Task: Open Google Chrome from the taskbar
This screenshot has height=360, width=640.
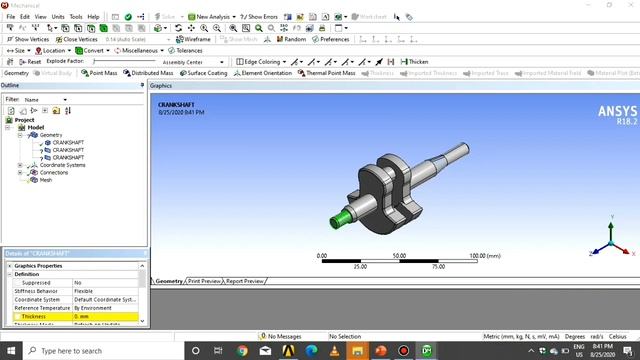Action: (242, 351)
